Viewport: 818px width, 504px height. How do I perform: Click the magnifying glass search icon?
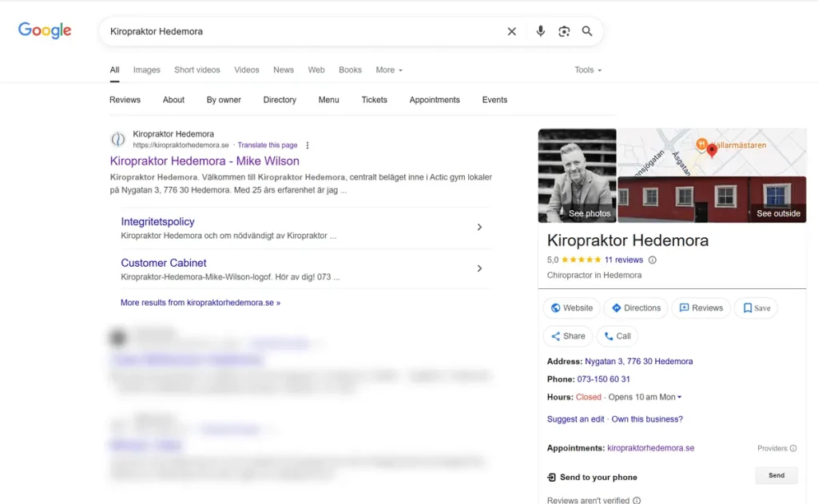click(587, 31)
